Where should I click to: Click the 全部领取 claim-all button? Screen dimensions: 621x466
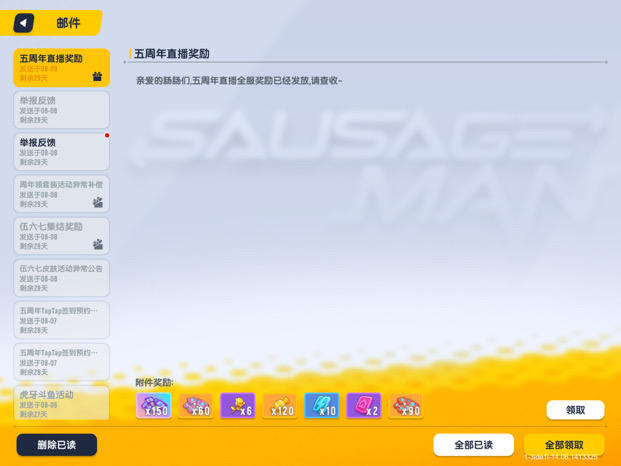[564, 445]
